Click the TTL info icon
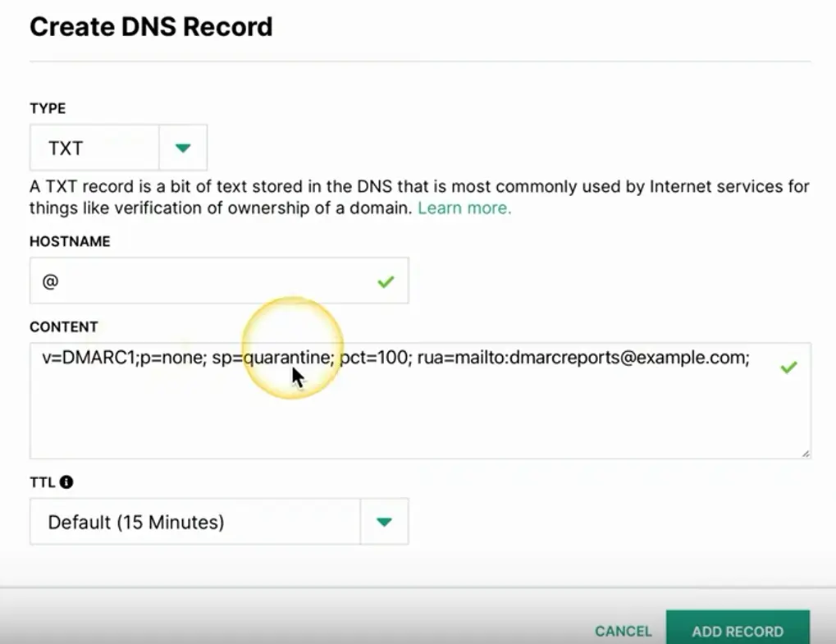Image resolution: width=836 pixels, height=644 pixels. pyautogui.click(x=66, y=482)
